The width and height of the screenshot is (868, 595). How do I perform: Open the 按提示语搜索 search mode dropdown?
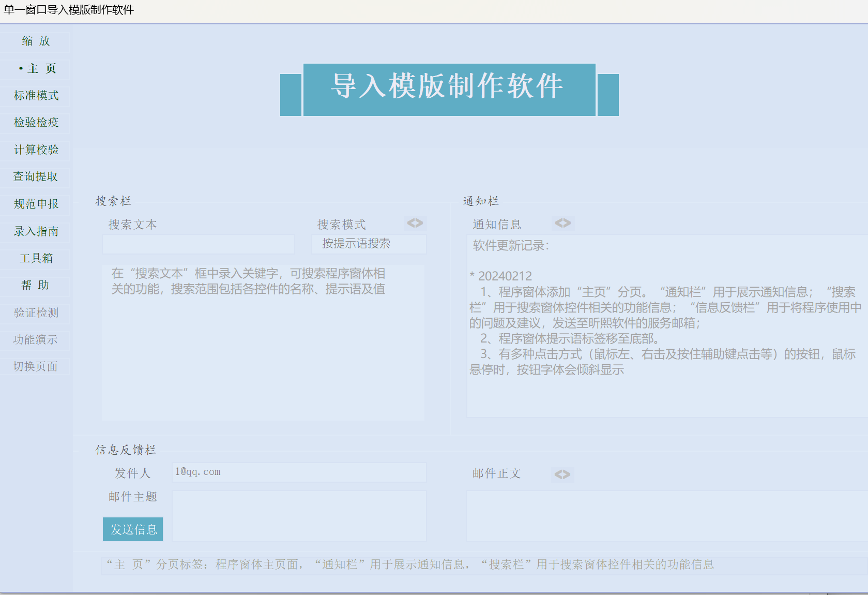tap(369, 244)
